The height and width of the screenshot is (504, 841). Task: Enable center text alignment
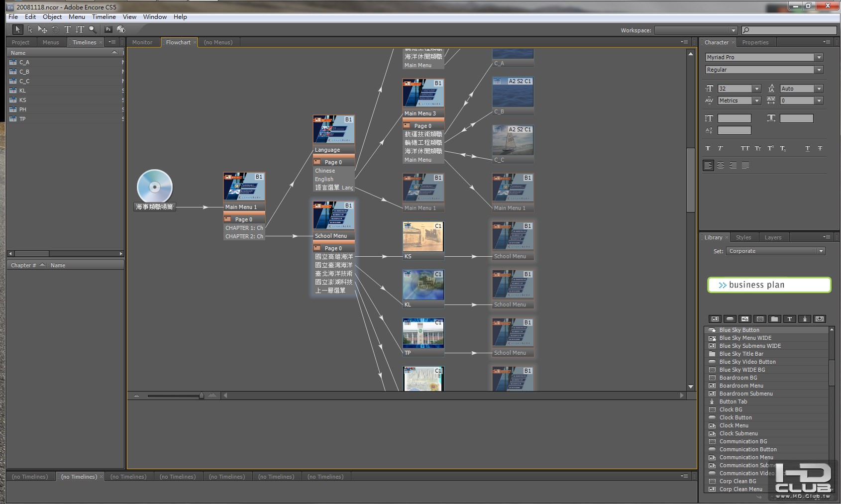click(721, 166)
